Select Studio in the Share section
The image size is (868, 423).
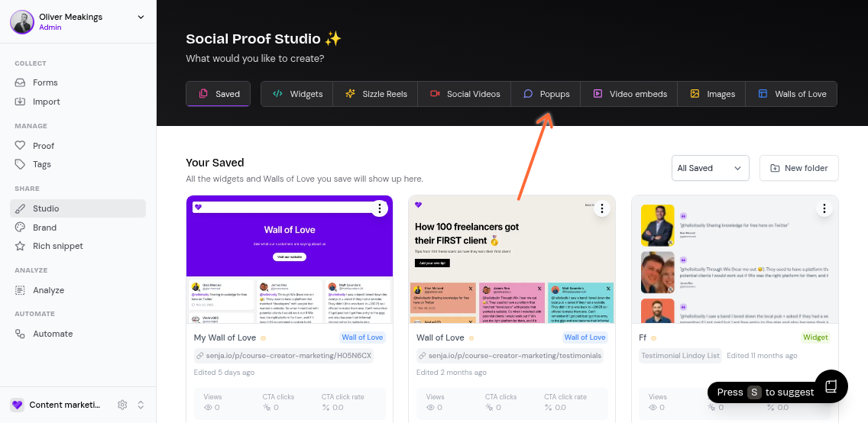coord(77,208)
